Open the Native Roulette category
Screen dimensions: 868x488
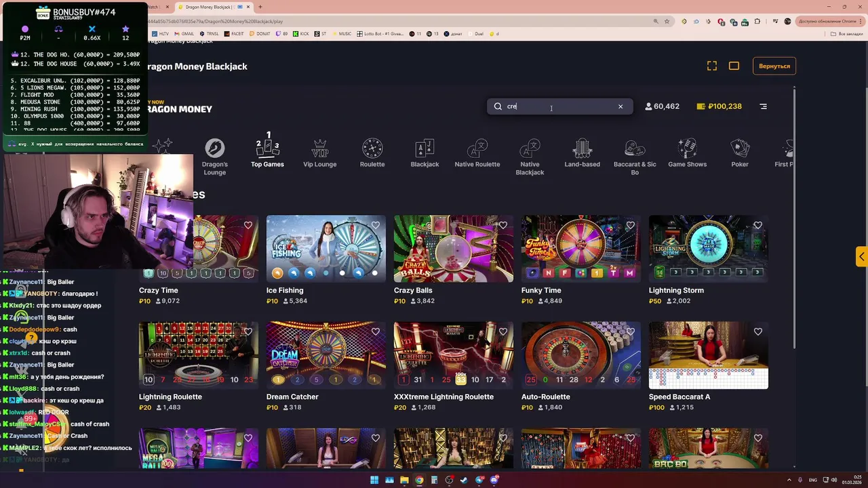[477, 153]
